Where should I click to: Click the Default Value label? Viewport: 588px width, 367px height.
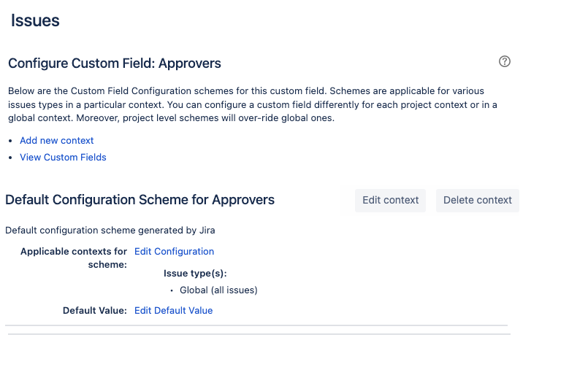coord(95,310)
